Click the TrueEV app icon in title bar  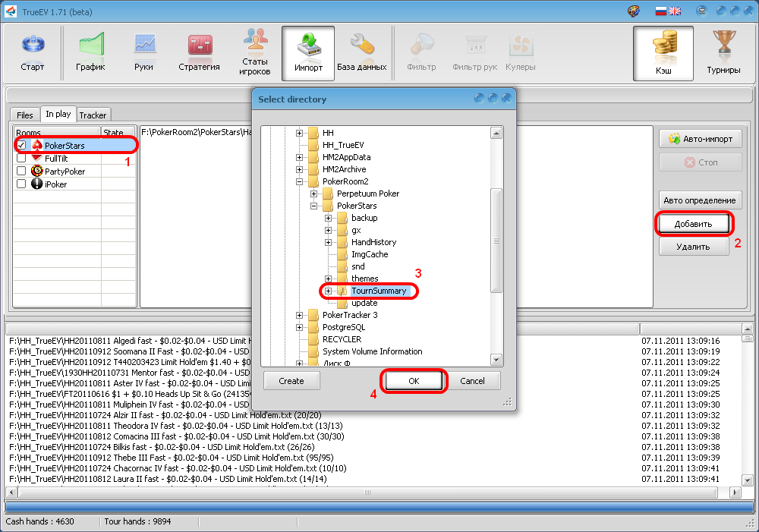(11, 11)
